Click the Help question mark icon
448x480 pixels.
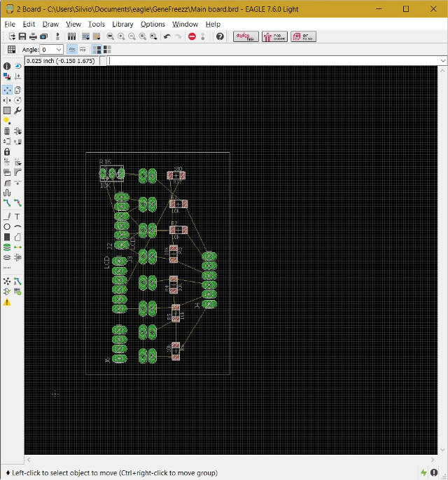220,36
